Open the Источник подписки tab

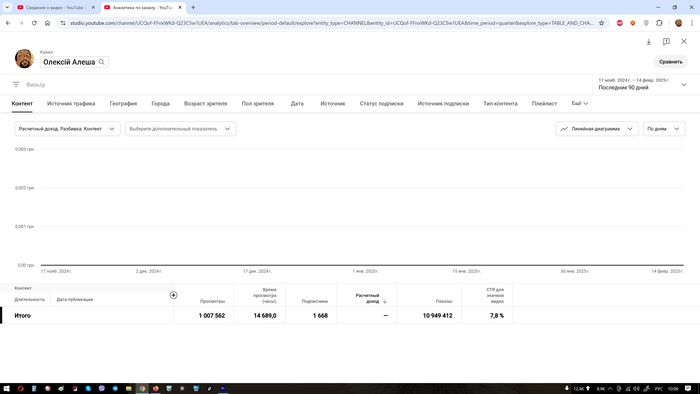pos(443,103)
